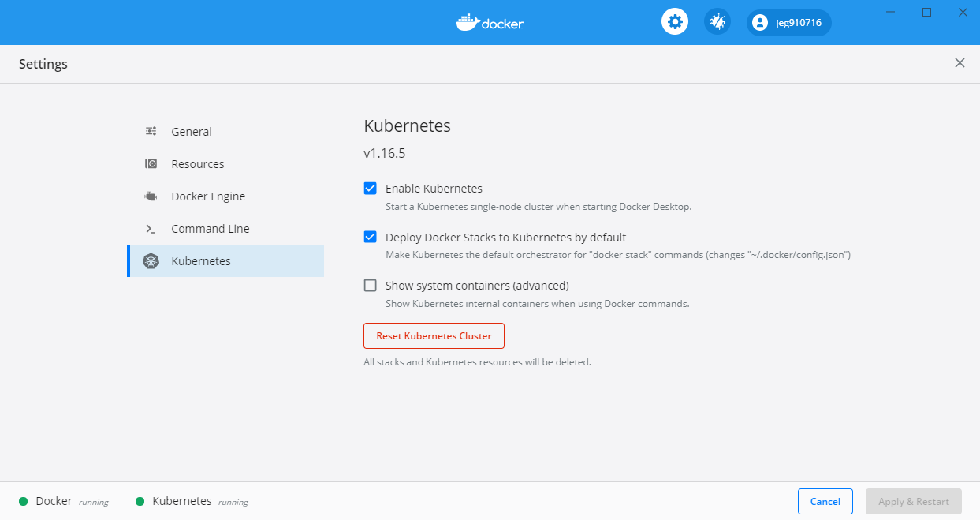This screenshot has width=980, height=520.
Task: Open the General settings tab
Action: point(225,132)
